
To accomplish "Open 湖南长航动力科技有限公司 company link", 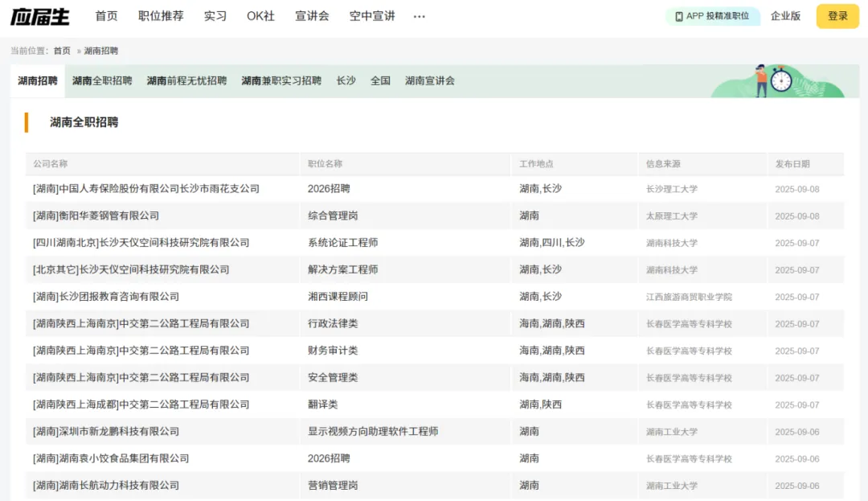I will [106, 486].
